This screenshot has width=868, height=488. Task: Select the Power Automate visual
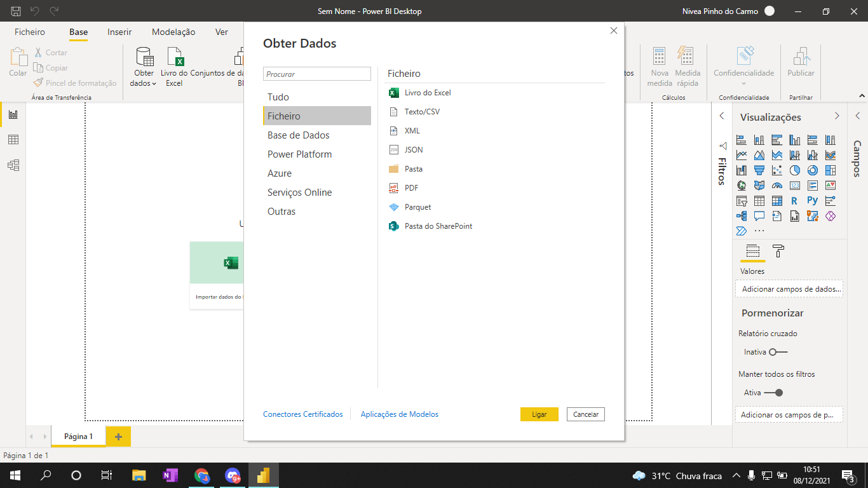tap(742, 231)
